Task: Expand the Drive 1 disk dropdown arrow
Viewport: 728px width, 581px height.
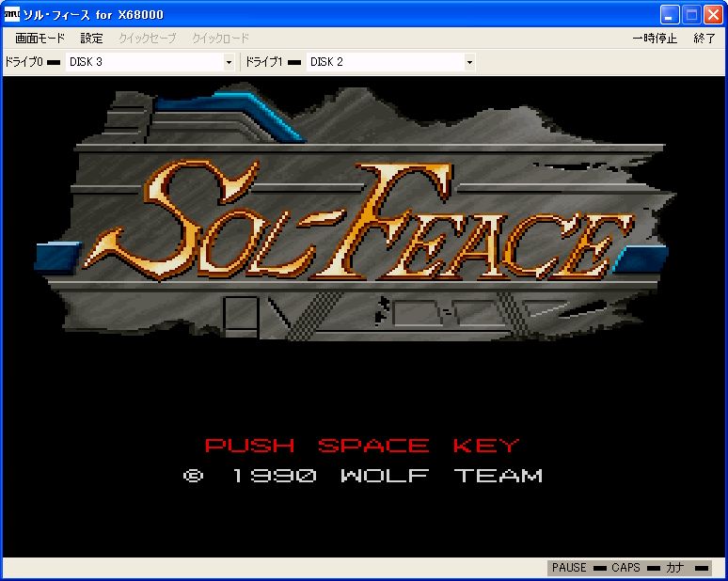Action: [469, 62]
